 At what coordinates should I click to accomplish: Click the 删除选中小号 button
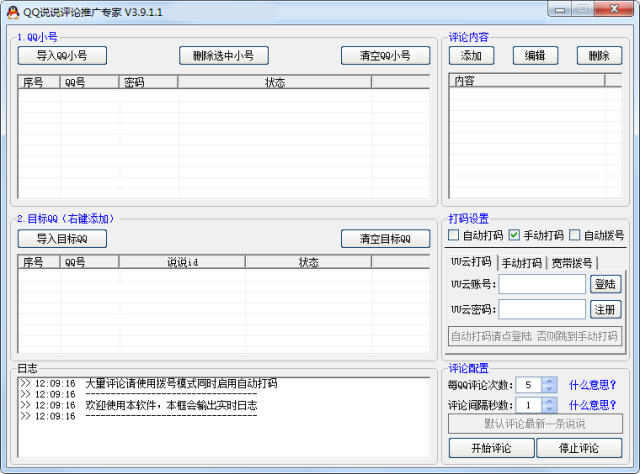point(224,56)
